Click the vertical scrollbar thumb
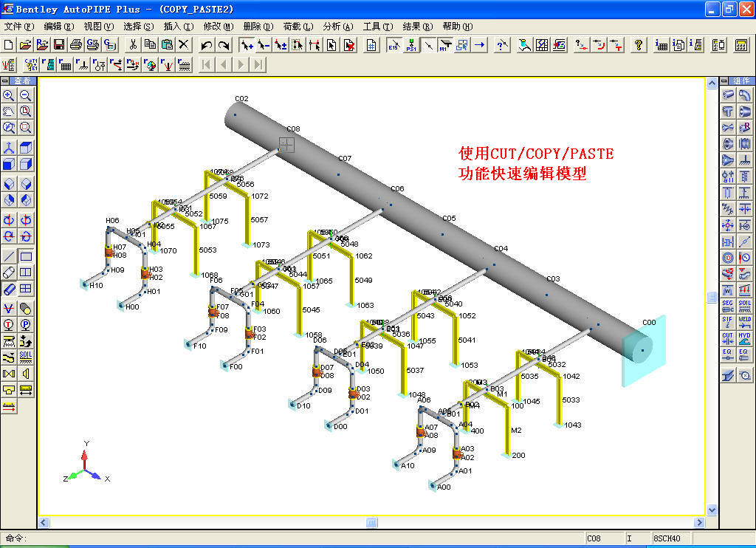This screenshot has height=548, width=756. pyautogui.click(x=712, y=297)
